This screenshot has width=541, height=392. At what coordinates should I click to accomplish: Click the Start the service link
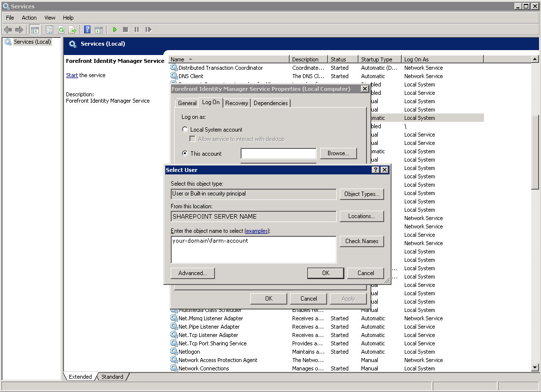72,75
